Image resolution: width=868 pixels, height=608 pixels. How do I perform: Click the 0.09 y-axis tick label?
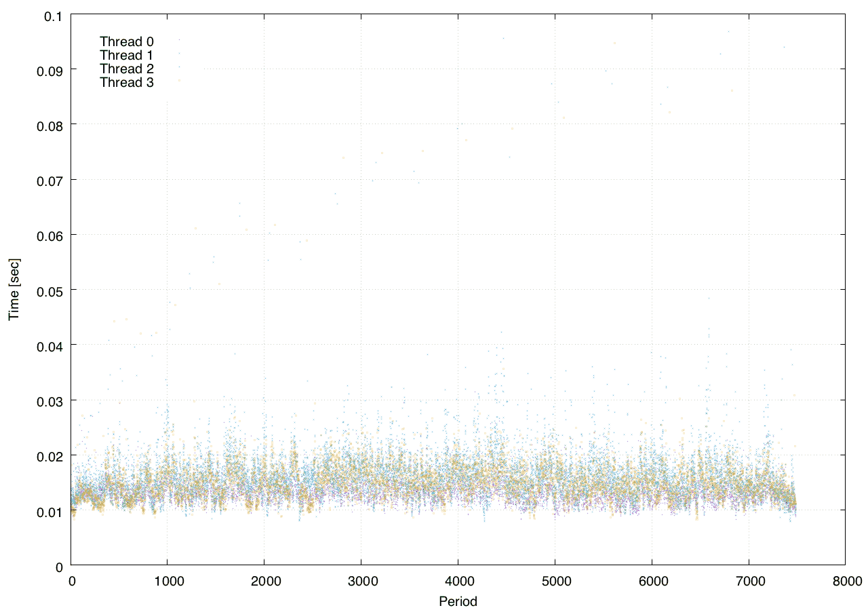49,70
